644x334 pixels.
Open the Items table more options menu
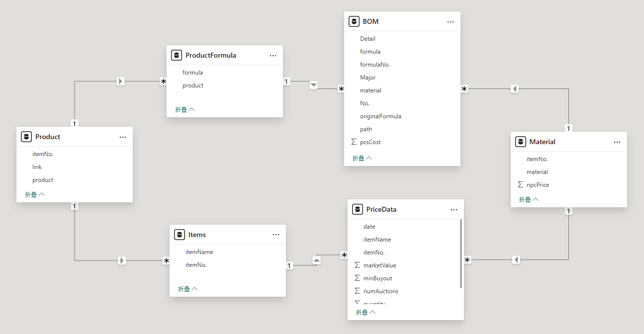click(276, 235)
